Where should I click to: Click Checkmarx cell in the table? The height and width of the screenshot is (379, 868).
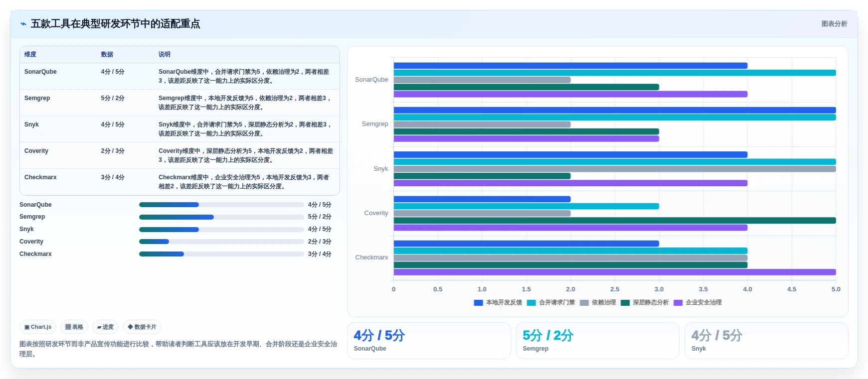coord(40,177)
